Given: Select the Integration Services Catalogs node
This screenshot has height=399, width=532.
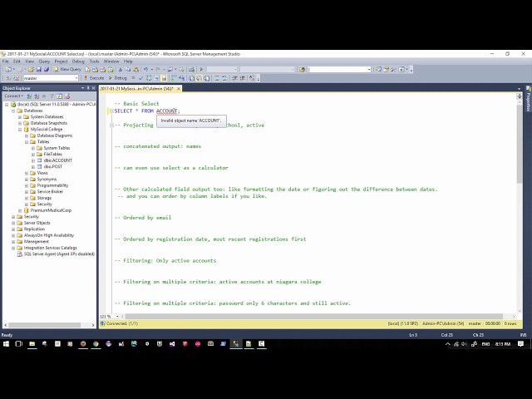Looking at the screenshot, I should point(50,248).
